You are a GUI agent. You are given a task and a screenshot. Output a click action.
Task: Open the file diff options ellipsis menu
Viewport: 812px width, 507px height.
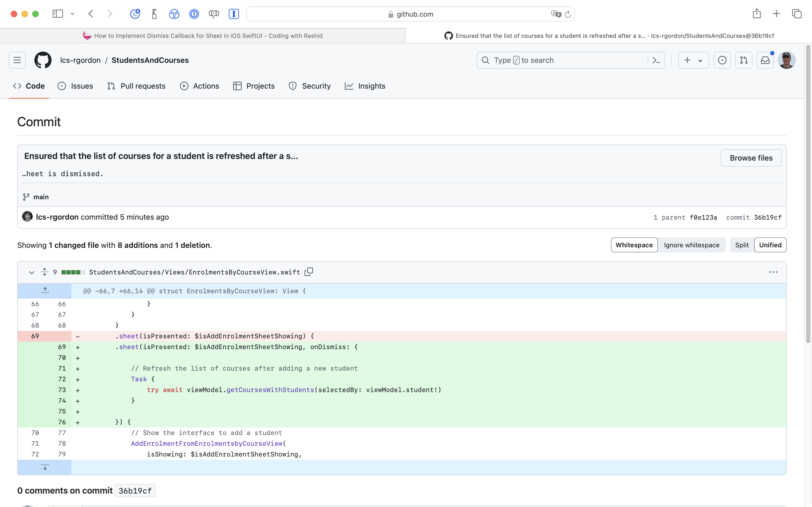773,272
